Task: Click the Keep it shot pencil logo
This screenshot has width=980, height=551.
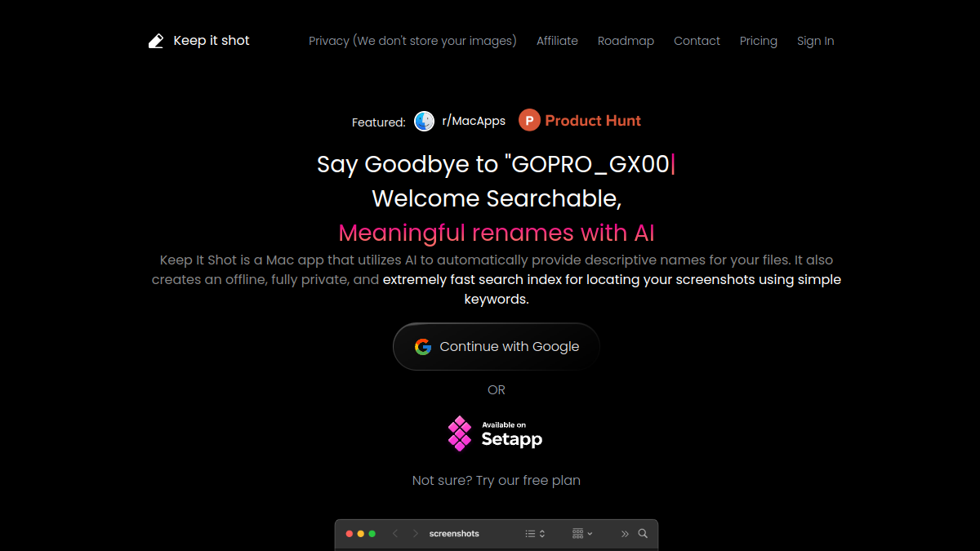Action: pos(156,41)
